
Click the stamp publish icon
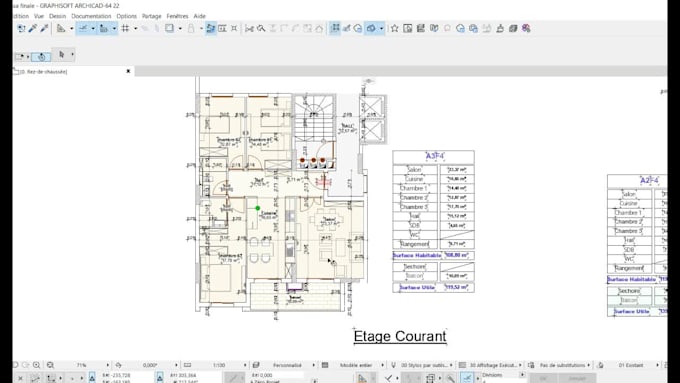500,29
